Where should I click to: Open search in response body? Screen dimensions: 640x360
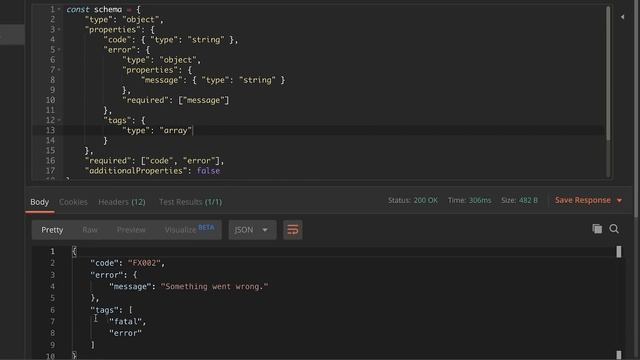tap(614, 229)
